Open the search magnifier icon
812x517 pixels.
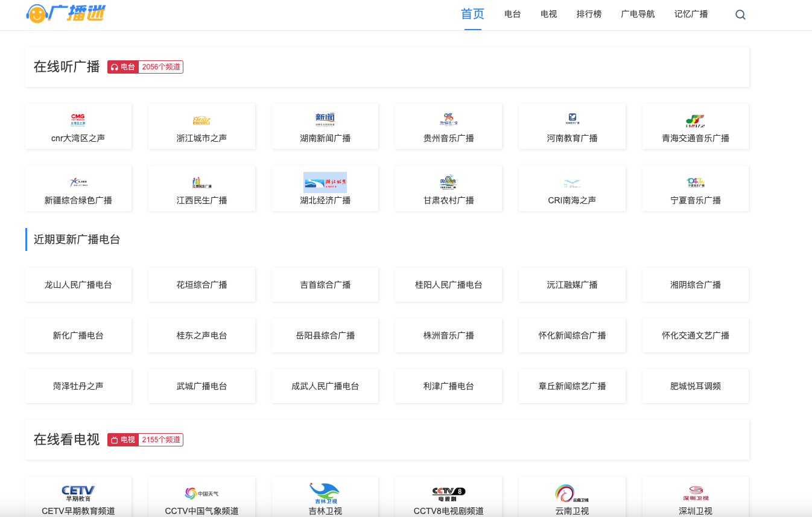pos(740,15)
